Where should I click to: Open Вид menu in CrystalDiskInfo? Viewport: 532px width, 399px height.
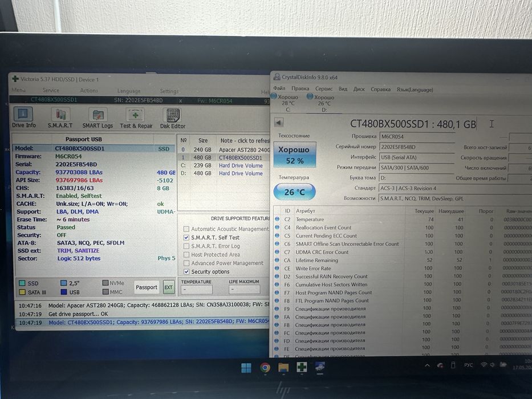click(343, 89)
